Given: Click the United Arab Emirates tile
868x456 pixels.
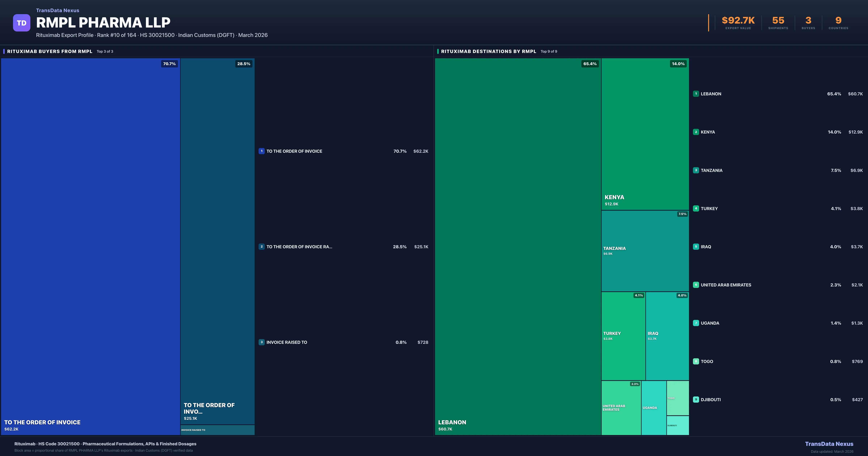Looking at the screenshot, I should 621,408.
